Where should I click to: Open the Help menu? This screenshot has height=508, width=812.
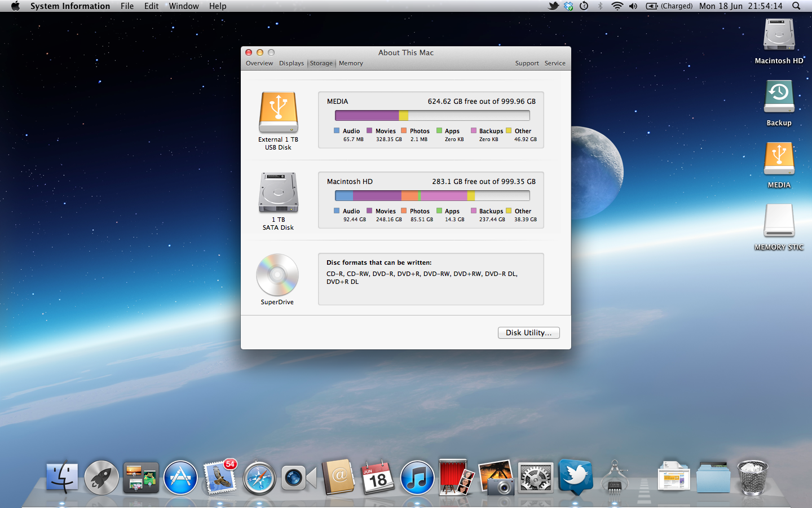click(x=218, y=6)
